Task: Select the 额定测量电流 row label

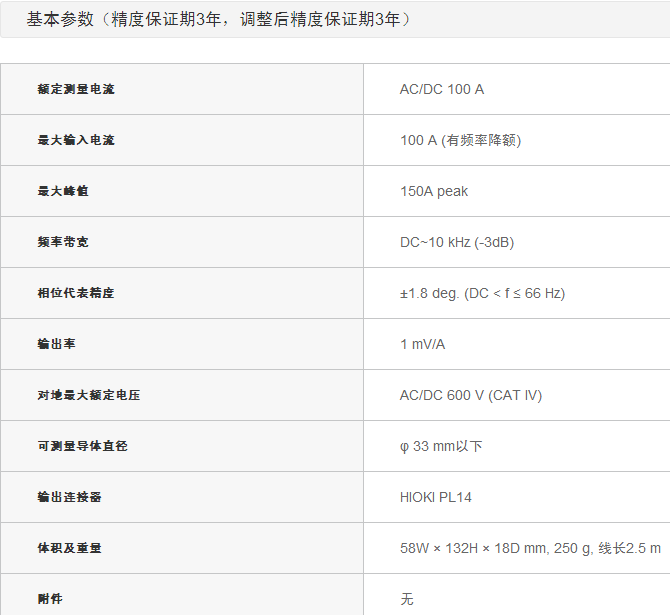Action: [x=76, y=89]
